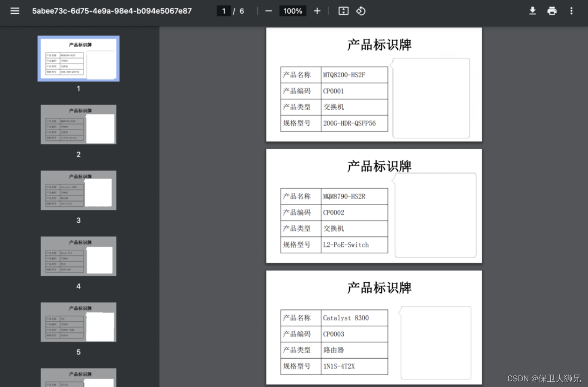
Task: Go to page 4 thumbnail
Action: (78, 256)
